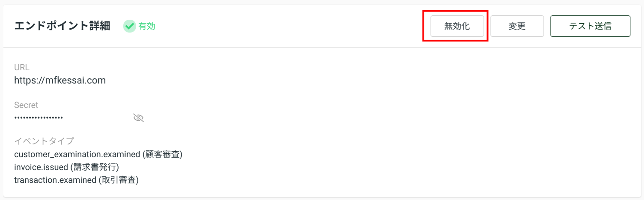644x200 pixels.
Task: Click the 有効 status label
Action: [x=147, y=26]
